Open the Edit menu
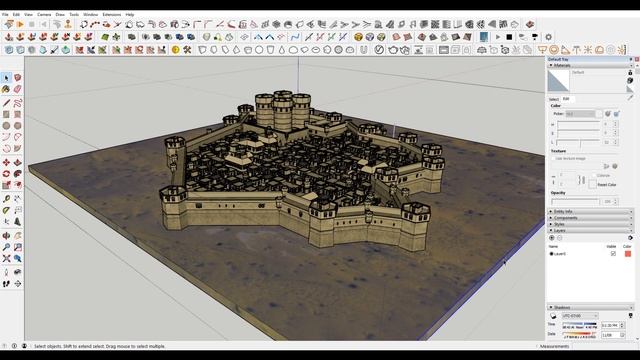Viewport: 640px width, 360px height. (16, 14)
